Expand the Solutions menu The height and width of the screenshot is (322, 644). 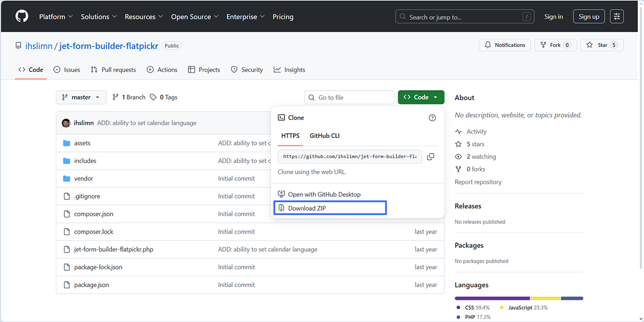click(x=99, y=17)
